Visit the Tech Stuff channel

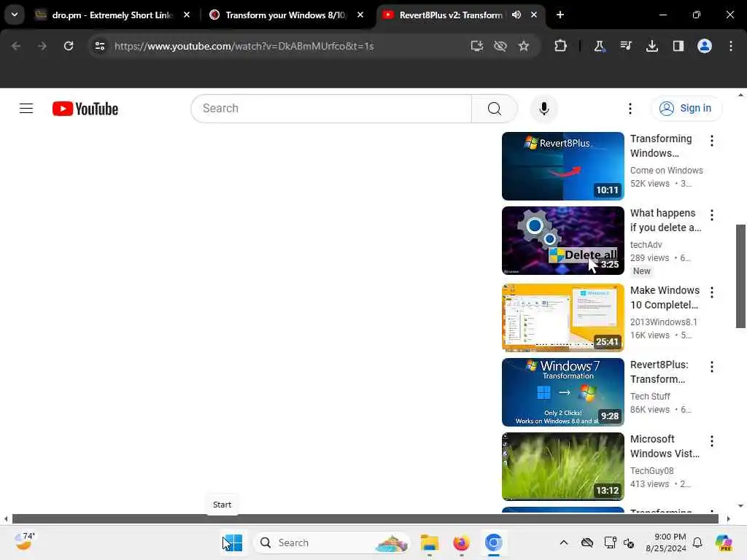(x=650, y=397)
